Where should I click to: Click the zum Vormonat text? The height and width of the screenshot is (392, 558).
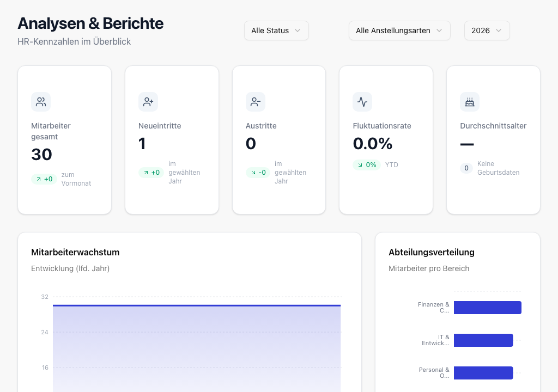click(76, 179)
